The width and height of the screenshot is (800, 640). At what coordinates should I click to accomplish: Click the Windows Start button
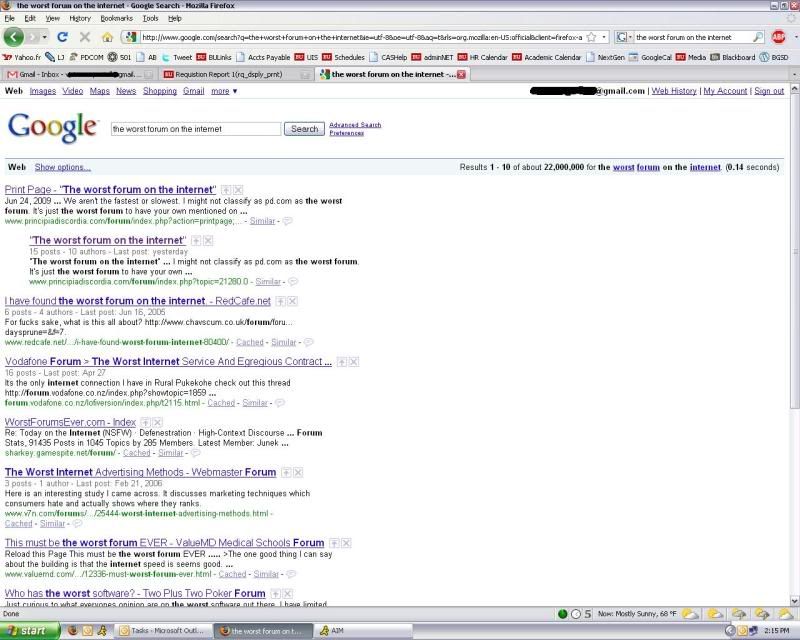coord(30,631)
